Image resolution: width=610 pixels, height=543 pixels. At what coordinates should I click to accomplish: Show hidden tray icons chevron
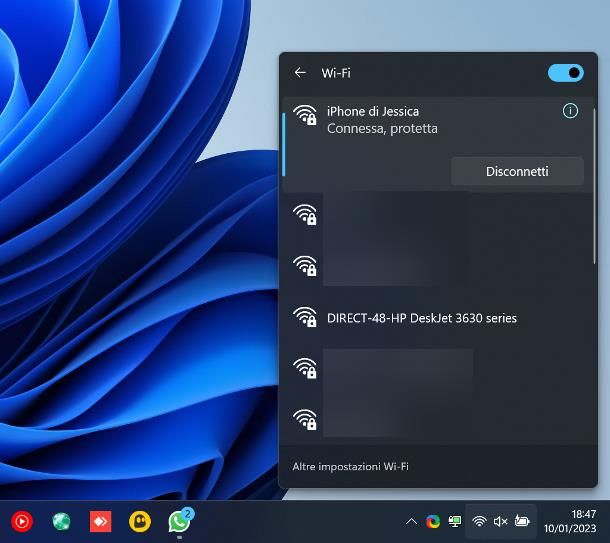[x=411, y=521]
